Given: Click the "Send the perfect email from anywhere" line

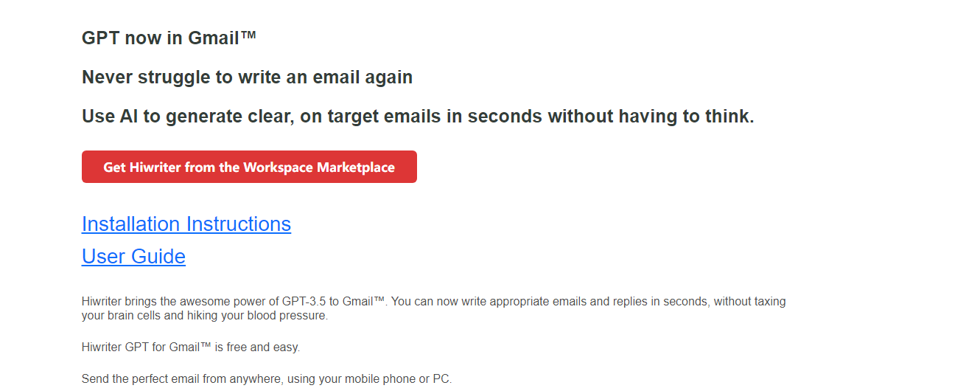Looking at the screenshot, I should coord(267,379).
